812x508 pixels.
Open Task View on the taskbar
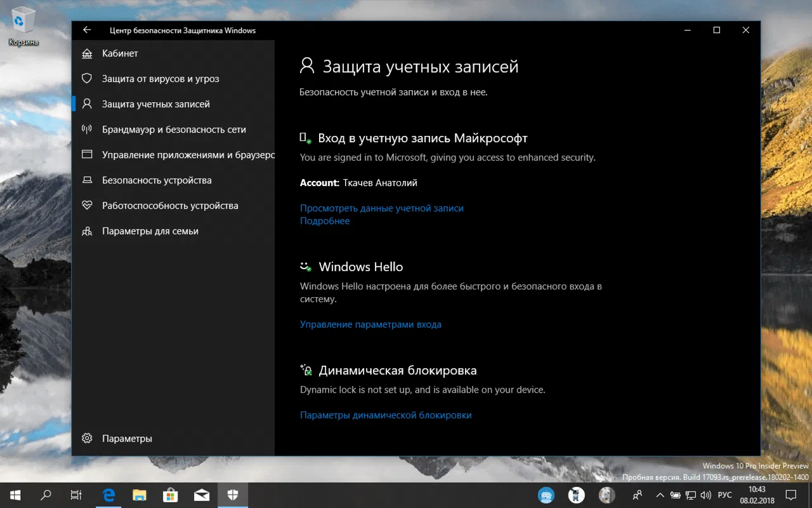coord(76,495)
